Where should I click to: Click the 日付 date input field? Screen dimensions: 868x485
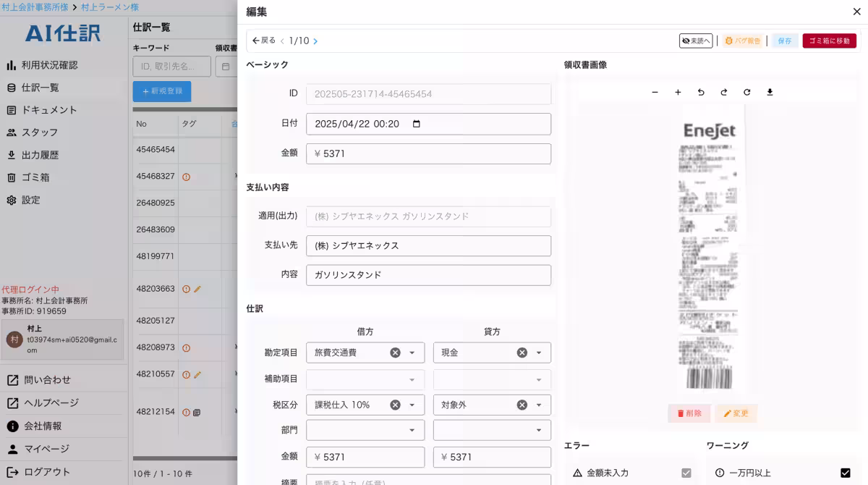click(x=429, y=124)
